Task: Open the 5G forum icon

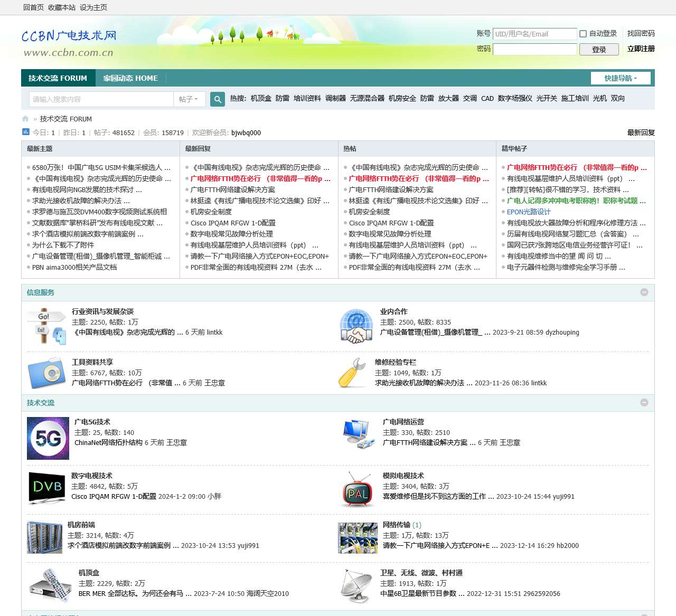Action: click(48, 438)
